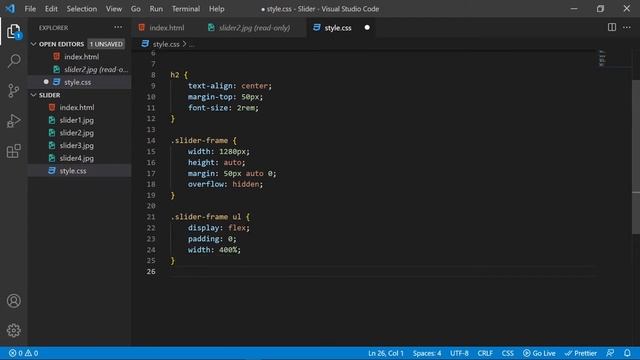The image size is (640, 360).
Task: Click the EXPLORER panel title
Action: (53, 28)
